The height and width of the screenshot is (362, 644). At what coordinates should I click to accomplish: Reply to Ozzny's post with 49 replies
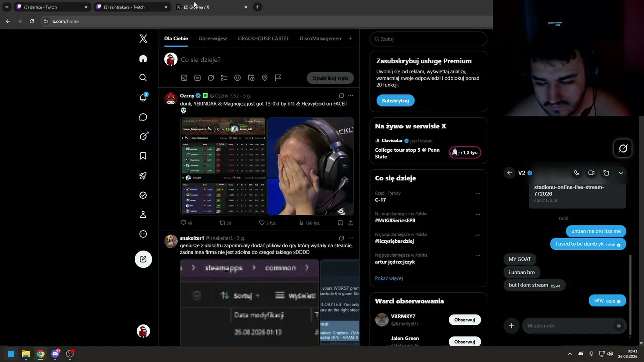[186, 223]
